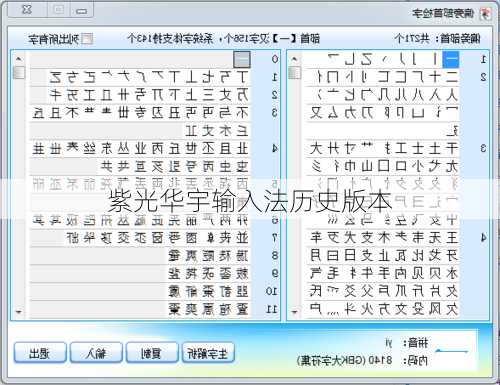Select the 大 radical
Viewport: 500px width, 385px height.
click(x=316, y=148)
